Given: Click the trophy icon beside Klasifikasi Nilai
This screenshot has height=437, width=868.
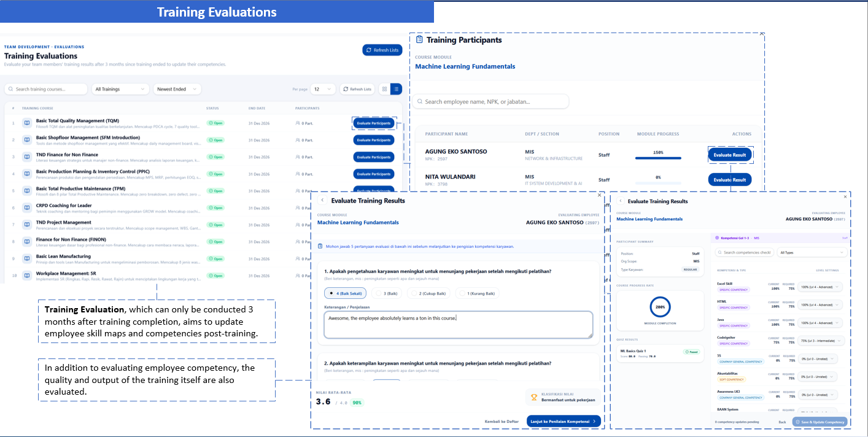Looking at the screenshot, I should coord(535,397).
